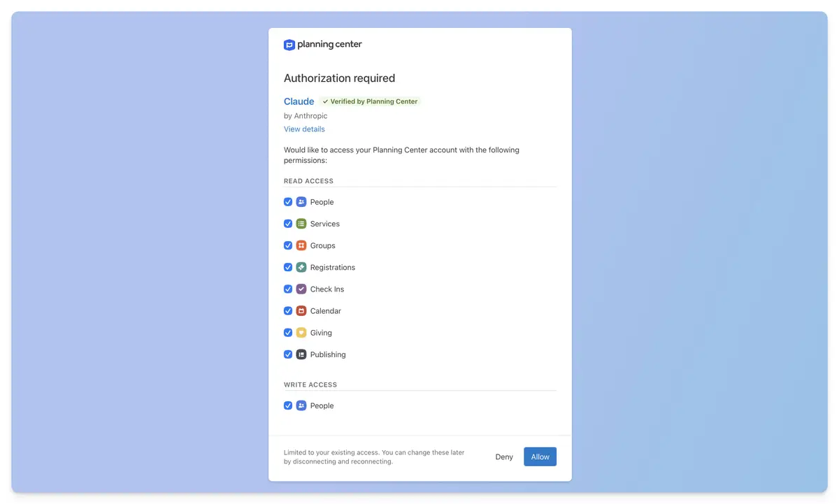Disable Giving read access checkbox
839x504 pixels.
pos(288,333)
